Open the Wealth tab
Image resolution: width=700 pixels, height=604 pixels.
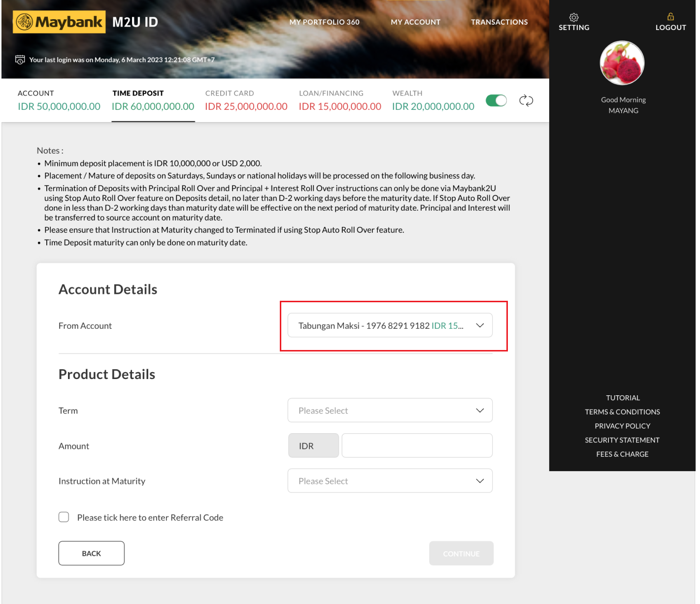point(433,100)
